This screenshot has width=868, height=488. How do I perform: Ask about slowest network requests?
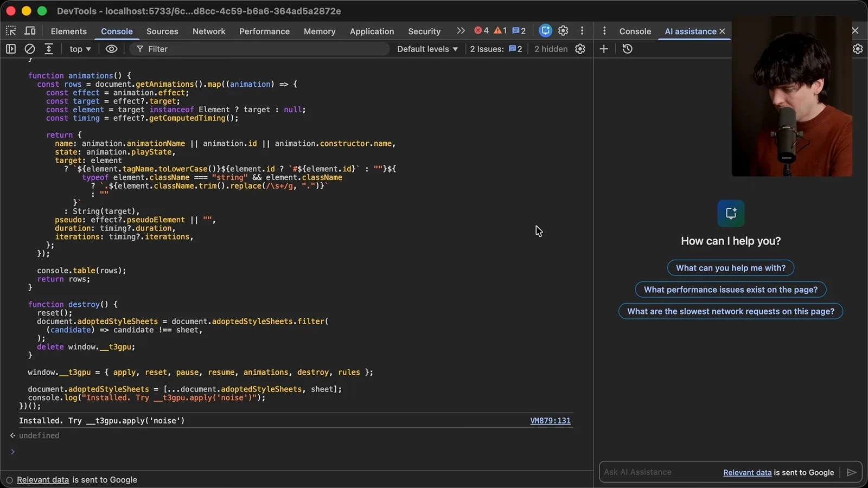point(731,311)
